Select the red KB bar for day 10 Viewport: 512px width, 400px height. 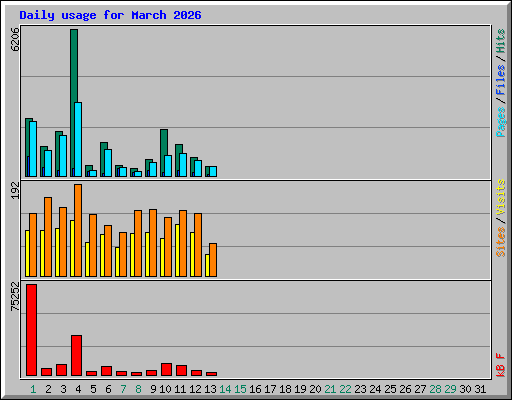pyautogui.click(x=166, y=370)
